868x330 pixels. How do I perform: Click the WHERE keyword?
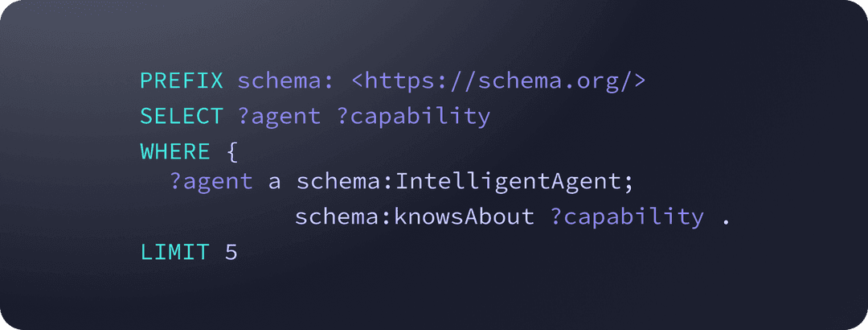pos(174,151)
